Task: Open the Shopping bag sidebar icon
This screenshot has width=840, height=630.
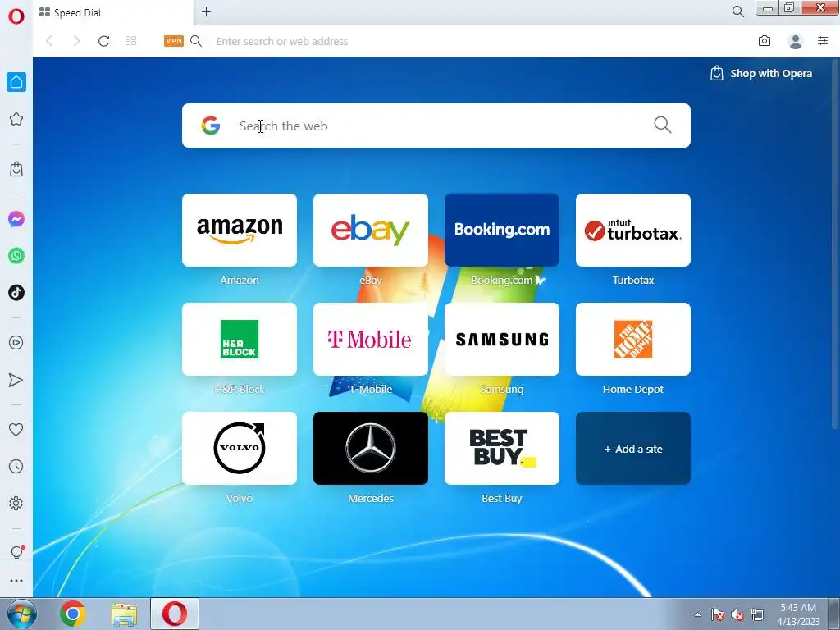Action: pyautogui.click(x=16, y=169)
